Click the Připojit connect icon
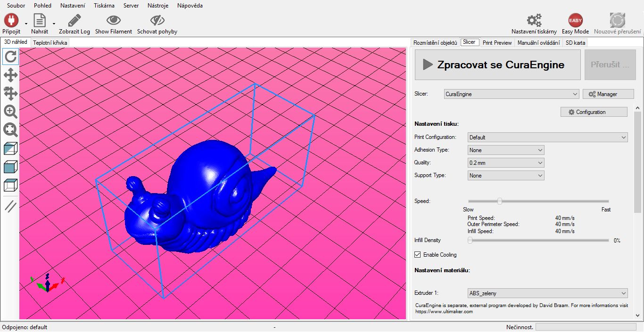 coord(11,21)
